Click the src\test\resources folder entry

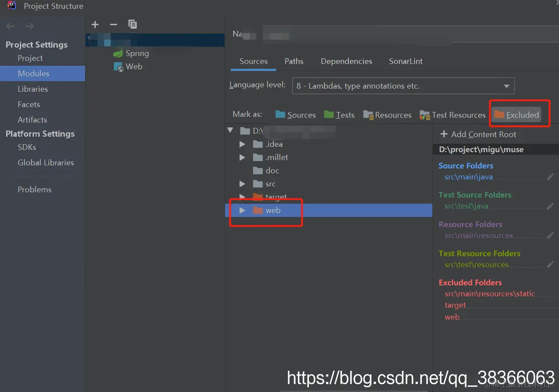(x=476, y=265)
